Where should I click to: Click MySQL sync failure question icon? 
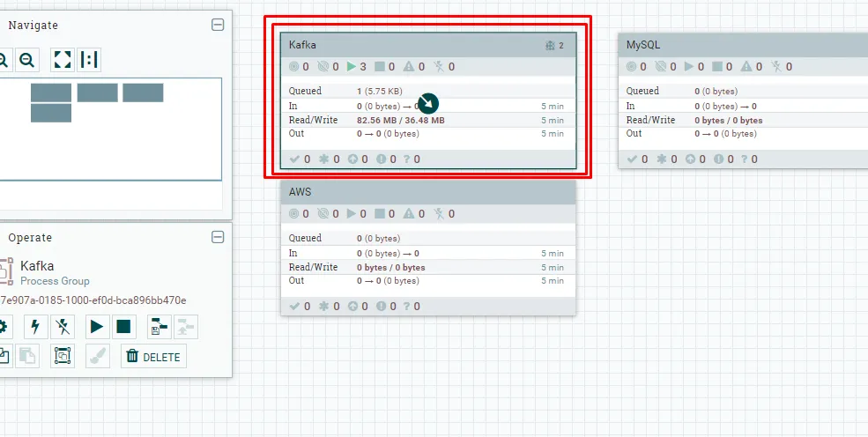[x=745, y=159]
